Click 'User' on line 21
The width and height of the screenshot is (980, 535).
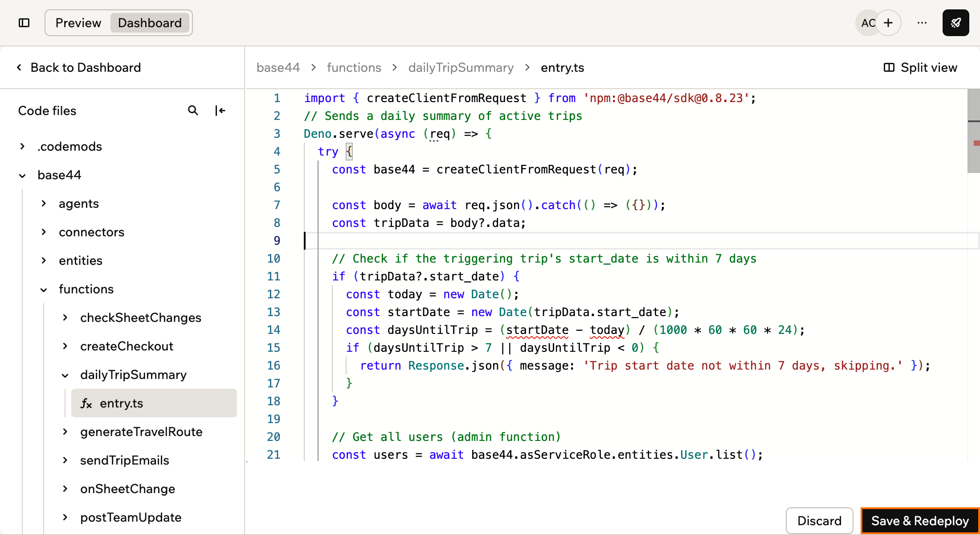(694, 455)
